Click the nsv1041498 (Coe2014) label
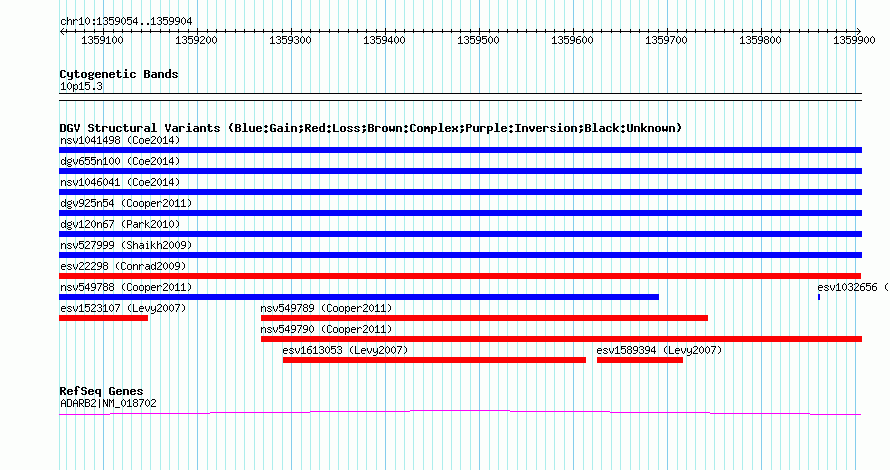Viewport: 890px width, 470px height. coord(120,140)
